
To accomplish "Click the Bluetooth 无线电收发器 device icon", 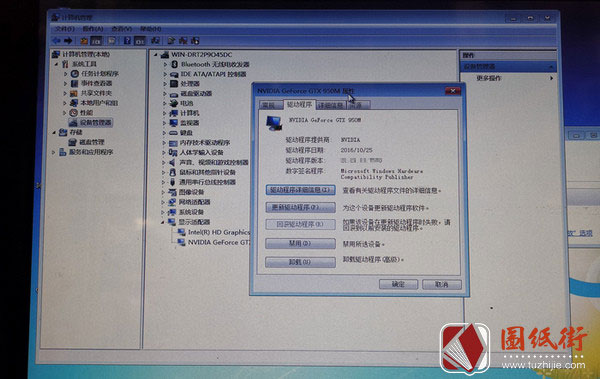I will tap(174, 64).
